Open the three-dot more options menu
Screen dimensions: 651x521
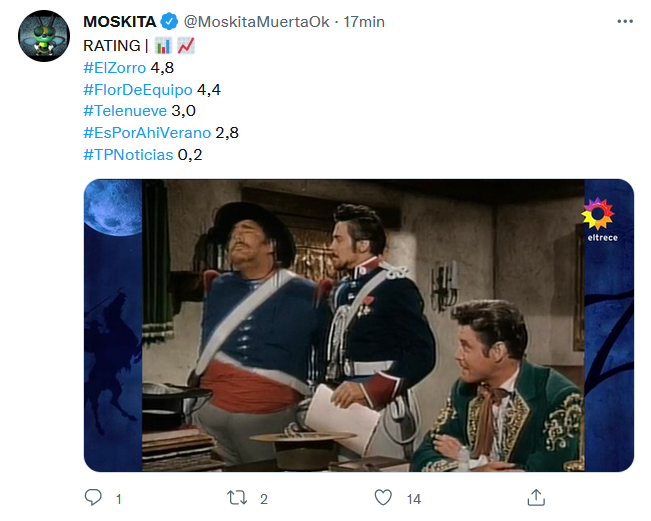(625, 22)
